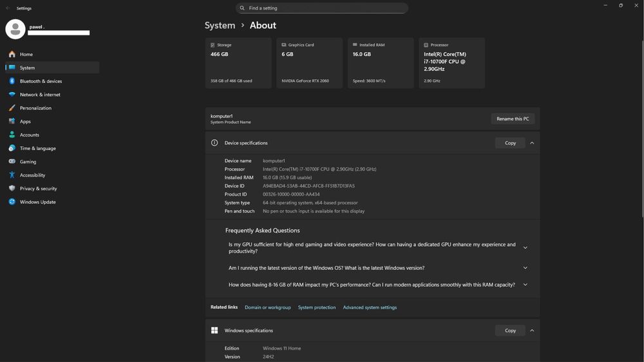This screenshot has height=362, width=644.
Task: Go to Bluetooth & devices settings
Action: (52, 81)
